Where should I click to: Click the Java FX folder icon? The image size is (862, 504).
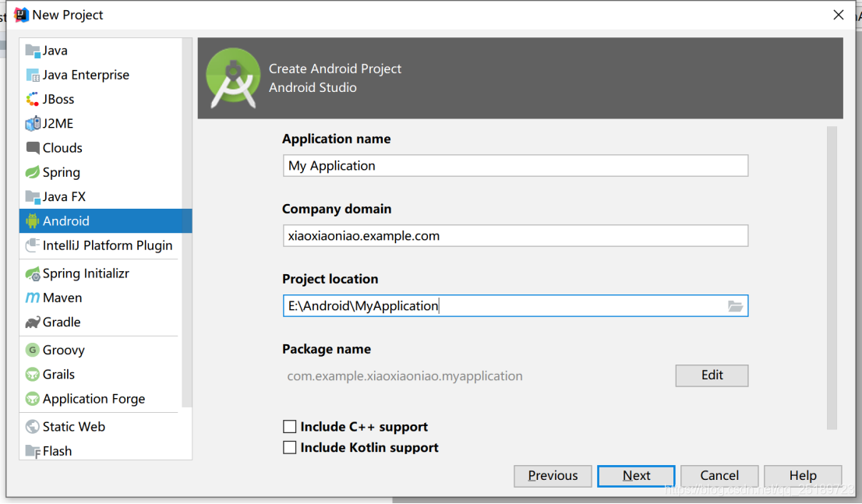[33, 197]
